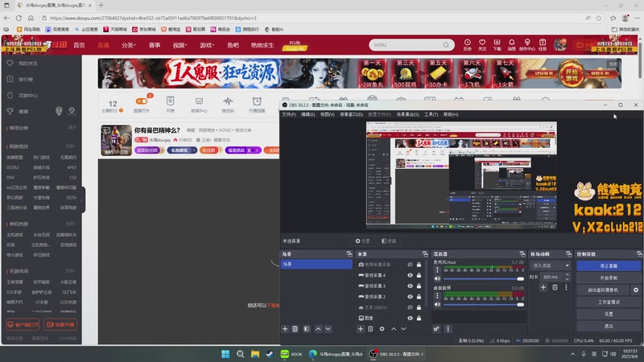Open OBS 帮助(H) menu
The width and height of the screenshot is (644, 362).
tap(451, 114)
